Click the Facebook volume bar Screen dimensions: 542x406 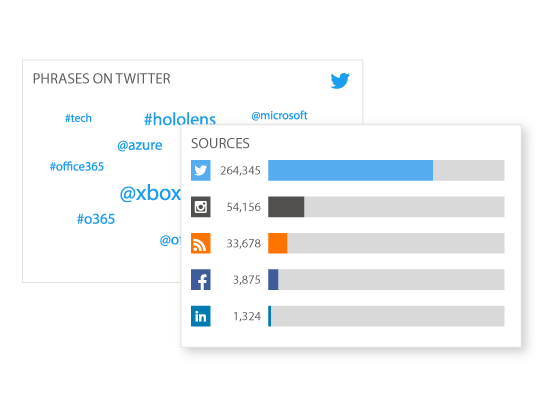[273, 280]
